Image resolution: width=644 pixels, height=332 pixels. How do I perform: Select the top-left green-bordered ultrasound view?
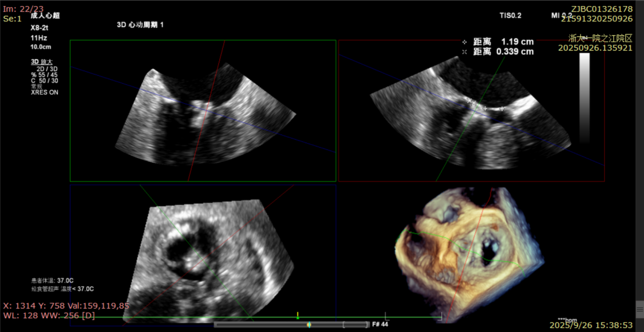(203, 111)
